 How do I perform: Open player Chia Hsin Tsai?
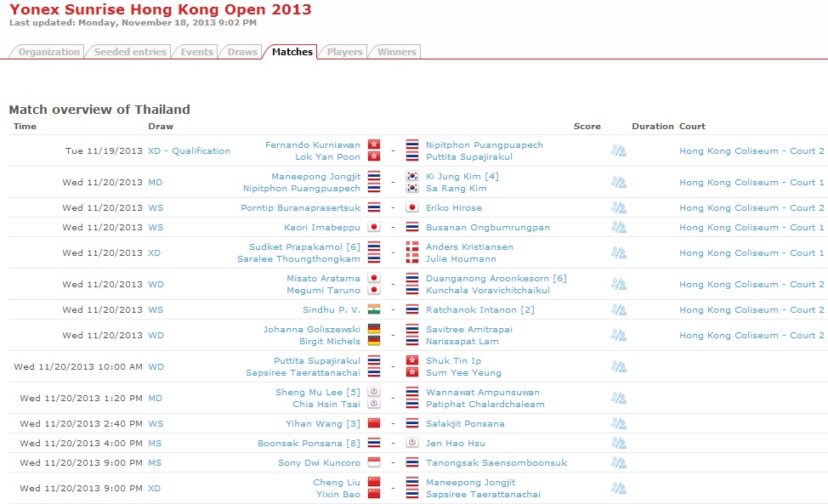click(326, 405)
